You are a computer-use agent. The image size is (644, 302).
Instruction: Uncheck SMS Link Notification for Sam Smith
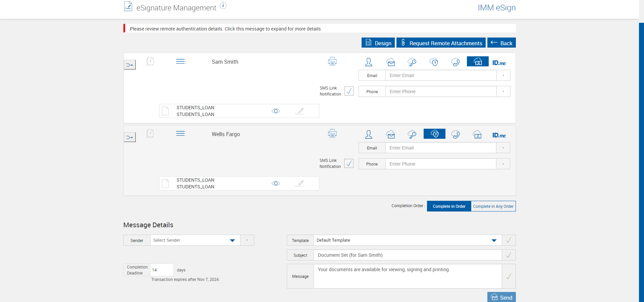[x=349, y=91]
